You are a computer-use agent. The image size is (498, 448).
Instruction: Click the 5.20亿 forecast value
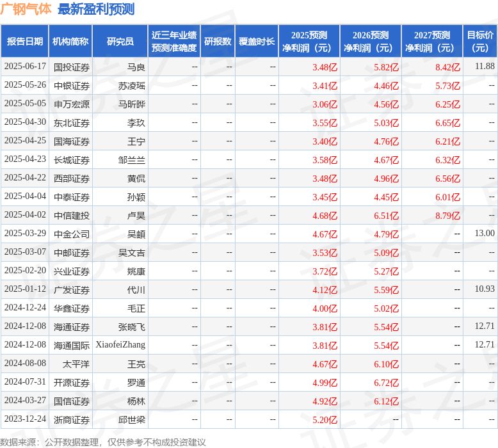(325, 420)
